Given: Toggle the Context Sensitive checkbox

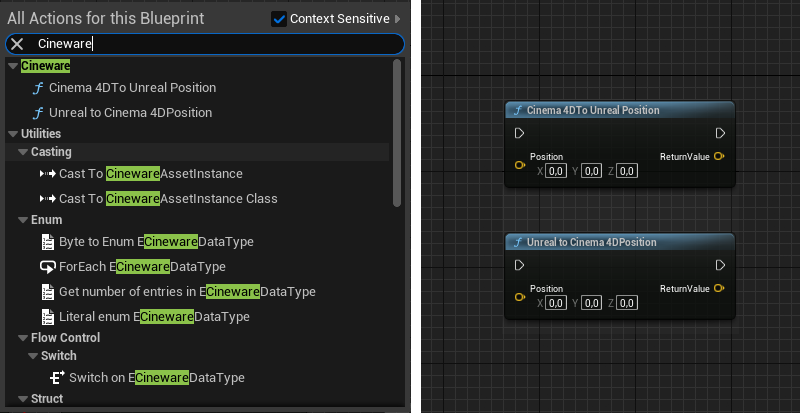Looking at the screenshot, I should click(x=279, y=19).
